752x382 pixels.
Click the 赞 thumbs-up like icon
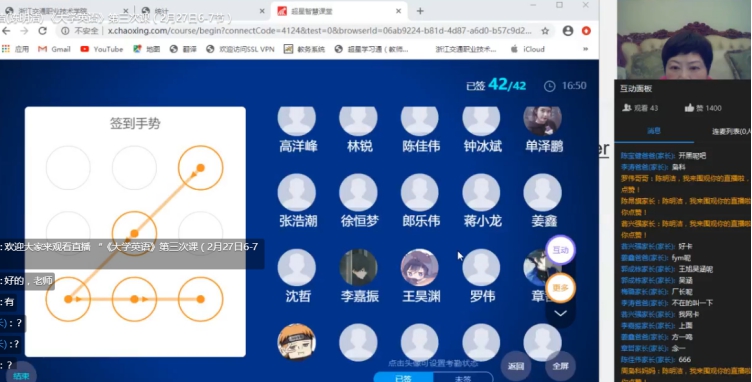(689, 108)
